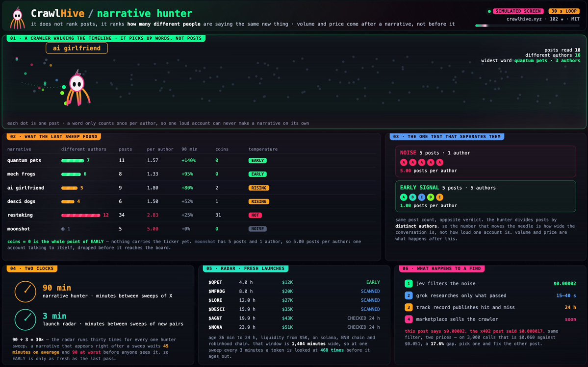Click the gray author dot in the moonshot row
The width and height of the screenshot is (588, 367).
coord(63,229)
